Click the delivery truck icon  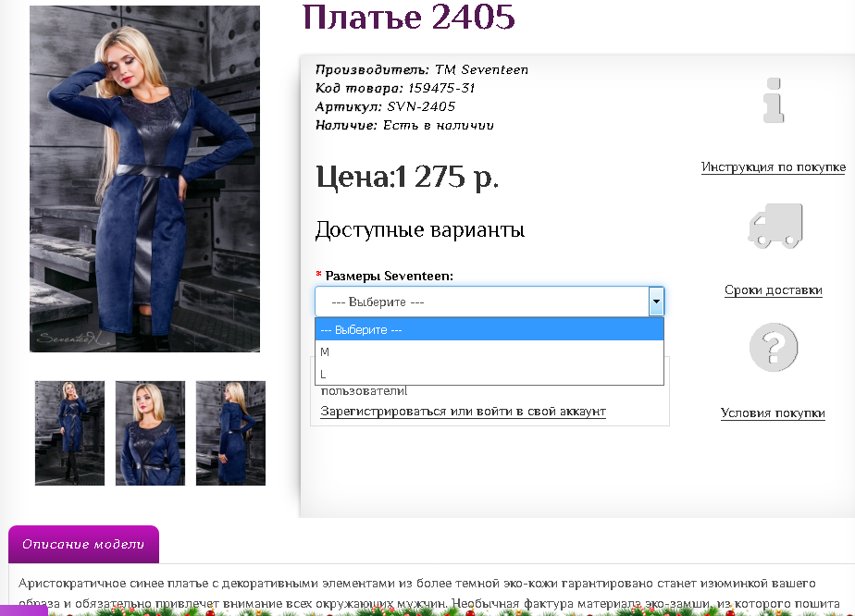click(x=774, y=225)
